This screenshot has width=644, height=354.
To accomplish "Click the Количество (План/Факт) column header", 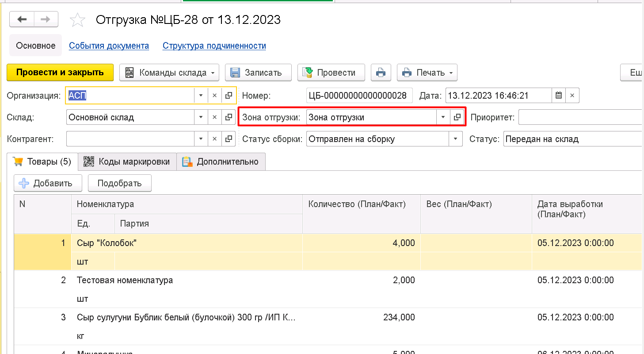I will click(362, 214).
